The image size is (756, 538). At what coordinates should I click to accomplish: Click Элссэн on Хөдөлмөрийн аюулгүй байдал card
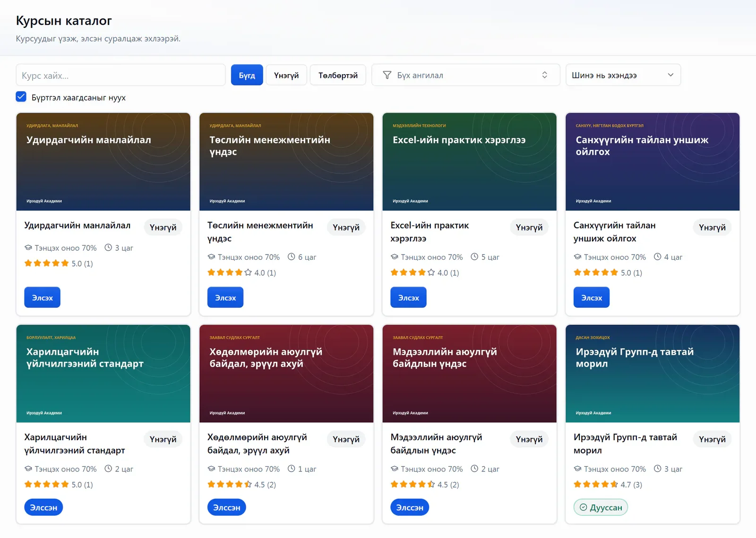[x=226, y=507]
